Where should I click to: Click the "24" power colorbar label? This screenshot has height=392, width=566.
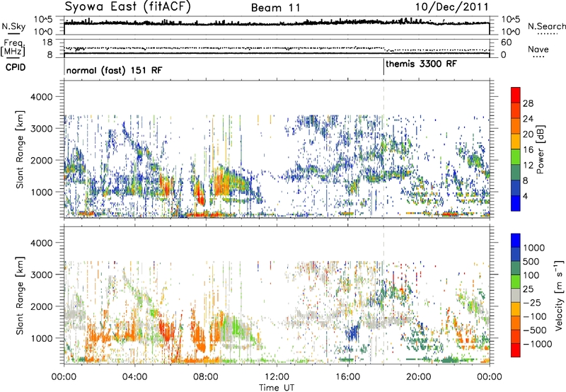coord(528,119)
